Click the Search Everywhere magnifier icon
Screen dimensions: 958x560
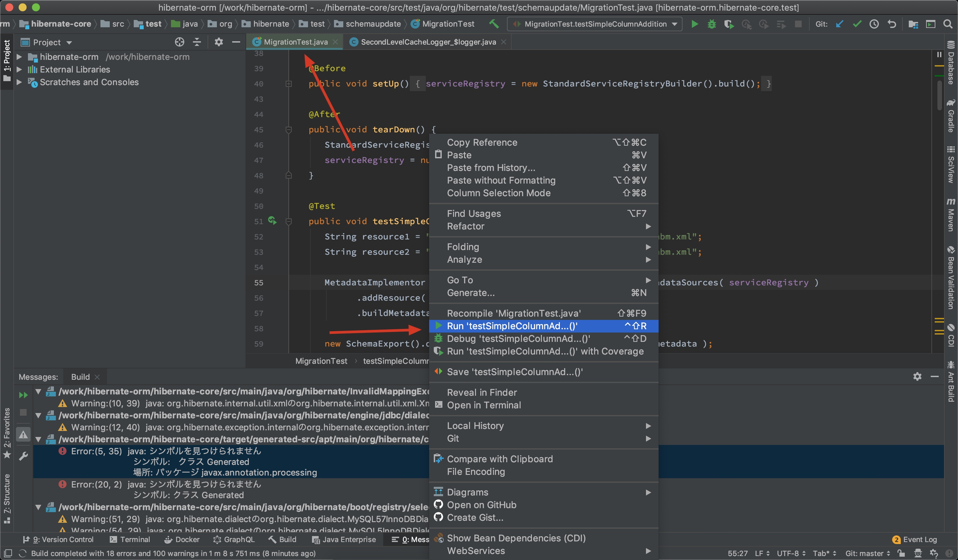tap(948, 24)
